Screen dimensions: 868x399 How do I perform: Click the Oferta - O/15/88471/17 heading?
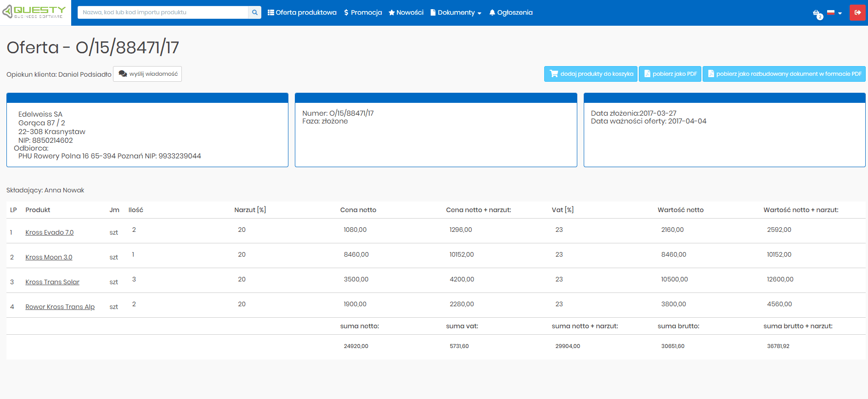(93, 47)
